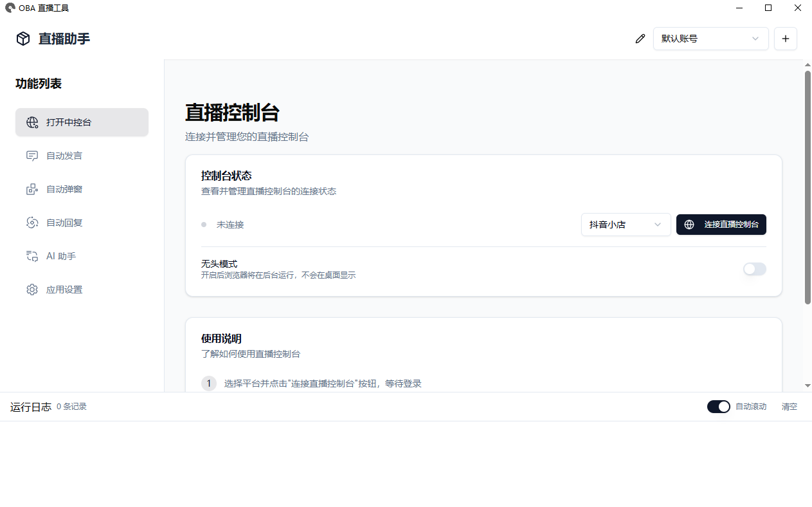This screenshot has height=507, width=812.
Task: Click the chat bubble icon for 自动发言
Action: coord(32,156)
